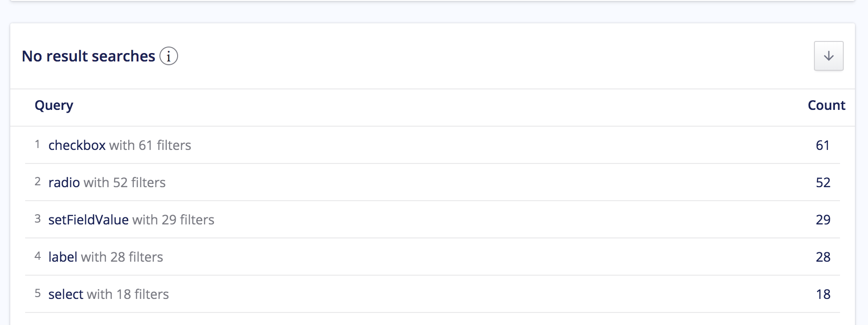The image size is (868, 325).
Task: Click the count 18 in the last row
Action: [x=824, y=294]
